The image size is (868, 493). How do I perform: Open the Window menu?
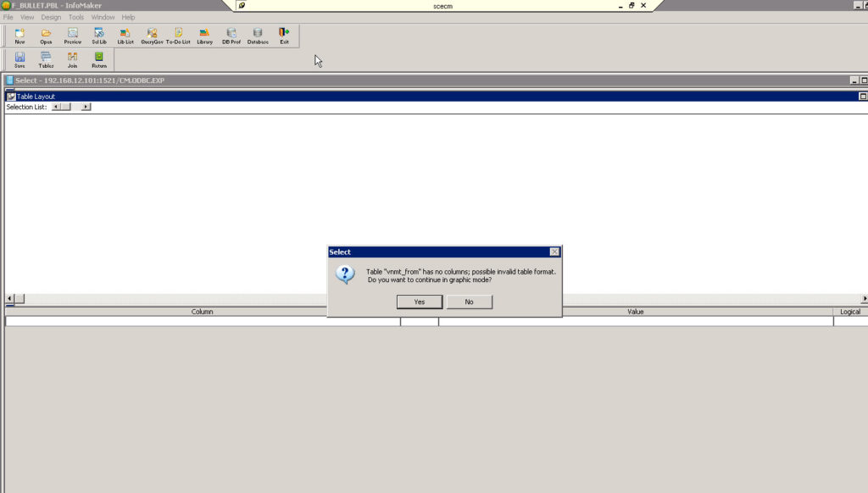[x=102, y=17]
